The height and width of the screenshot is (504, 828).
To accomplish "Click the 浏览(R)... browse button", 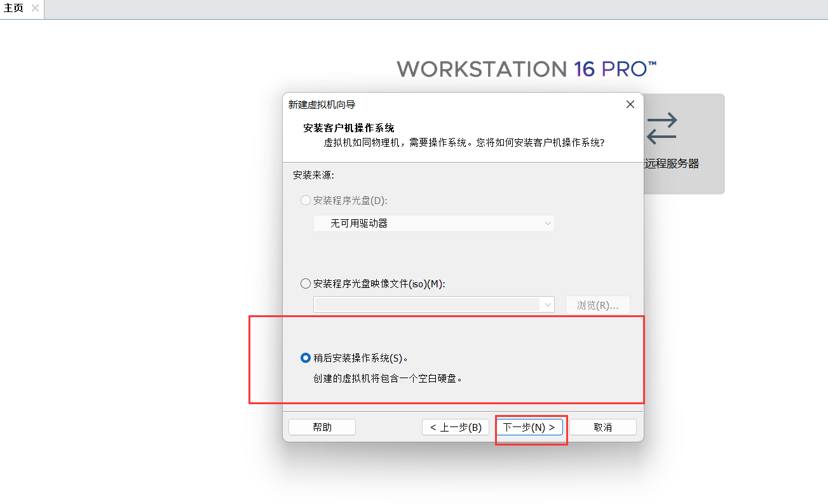I will (597, 305).
